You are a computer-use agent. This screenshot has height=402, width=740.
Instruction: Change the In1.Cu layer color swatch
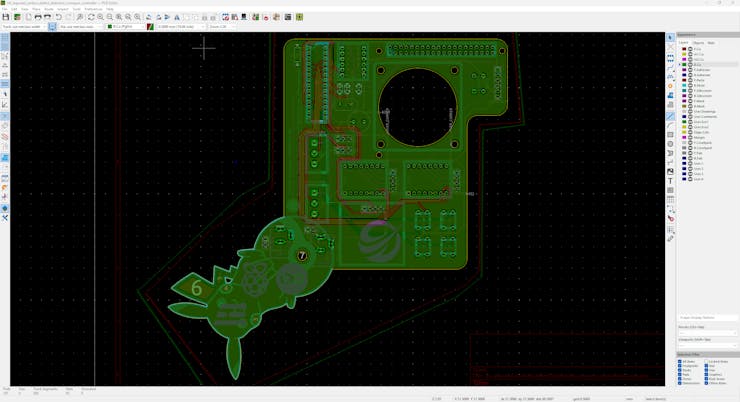point(684,54)
